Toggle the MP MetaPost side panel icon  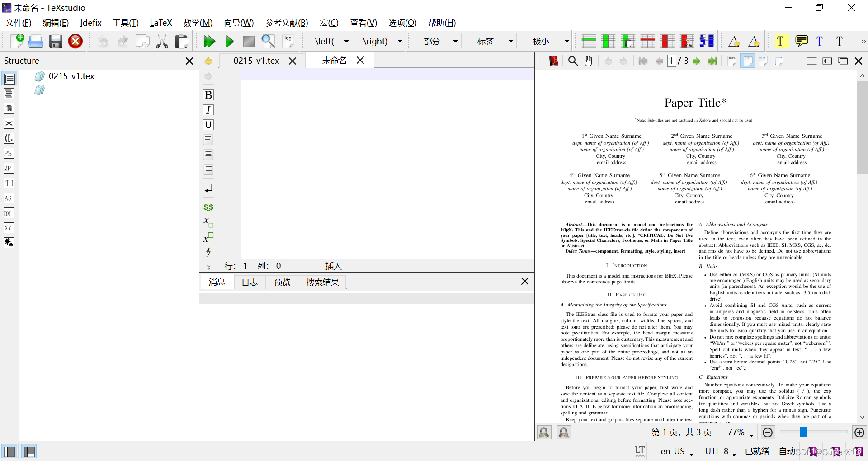pos(9,168)
